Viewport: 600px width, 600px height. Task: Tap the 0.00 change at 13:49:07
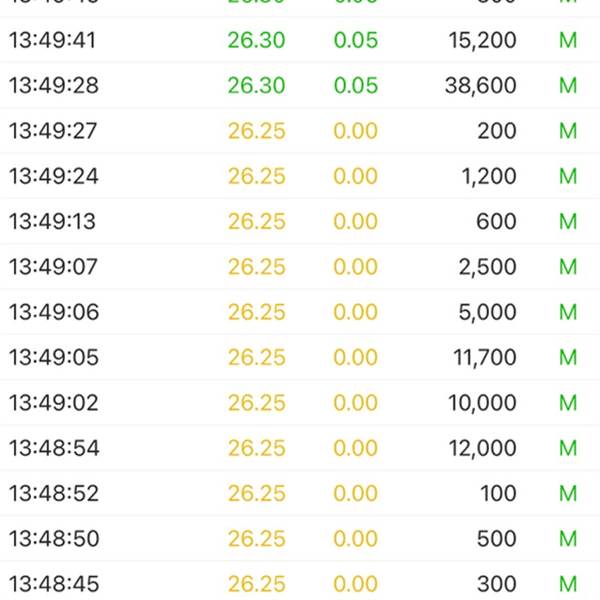356,267
